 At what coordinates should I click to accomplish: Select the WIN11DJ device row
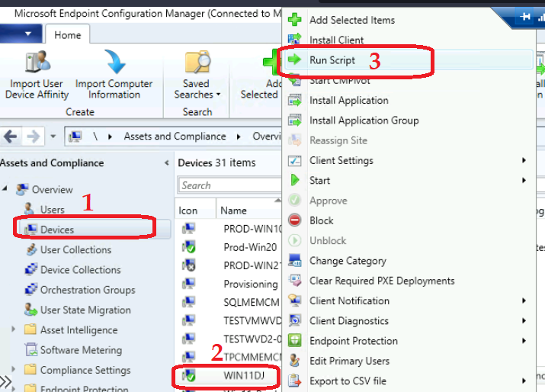(x=226, y=376)
